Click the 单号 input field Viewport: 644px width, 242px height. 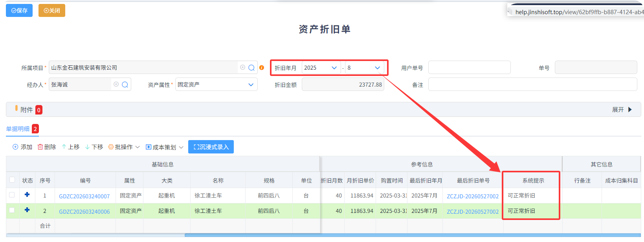[x=596, y=67]
